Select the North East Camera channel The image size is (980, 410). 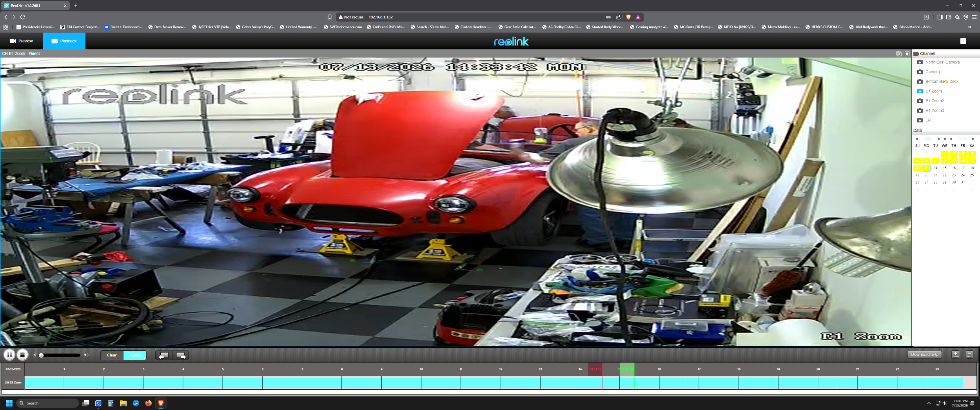942,62
